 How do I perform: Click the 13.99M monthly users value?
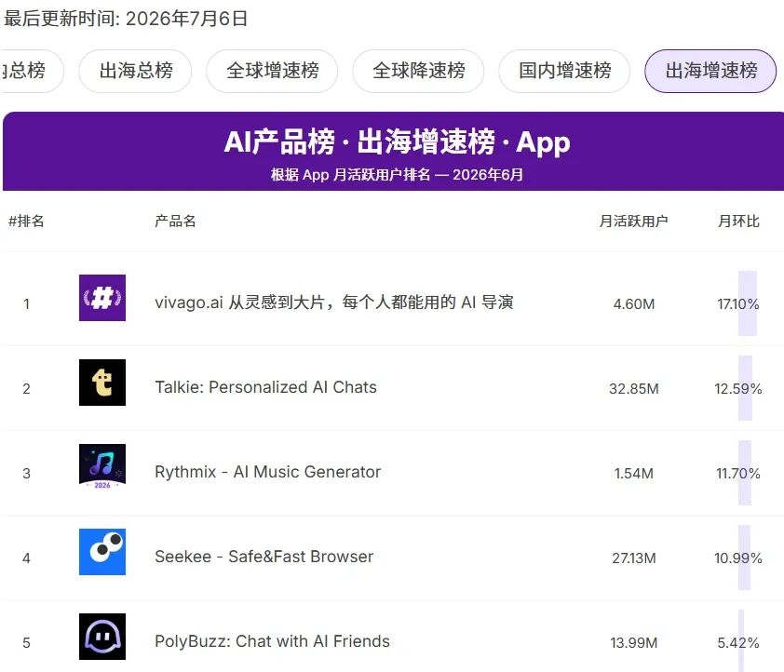tap(633, 642)
